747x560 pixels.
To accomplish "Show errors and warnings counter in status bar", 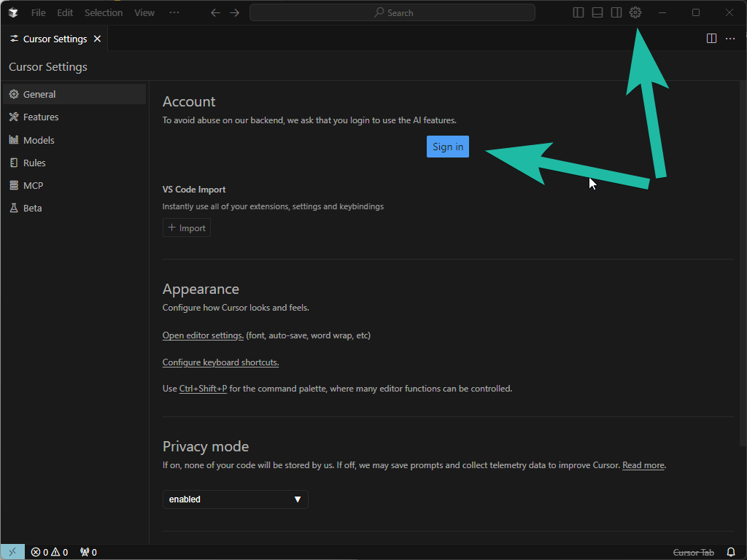I will [x=50, y=552].
